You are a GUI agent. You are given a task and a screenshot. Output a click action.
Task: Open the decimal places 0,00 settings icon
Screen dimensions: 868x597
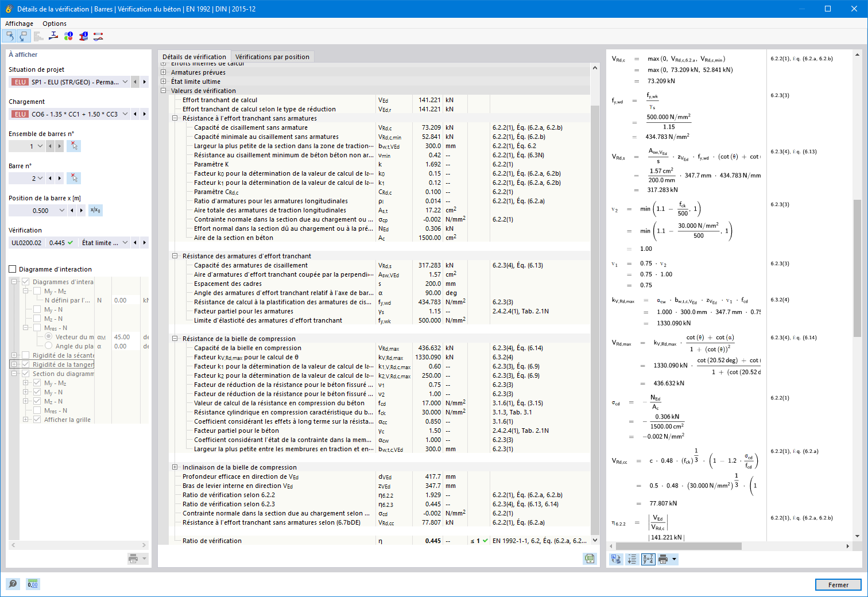pyautogui.click(x=33, y=584)
